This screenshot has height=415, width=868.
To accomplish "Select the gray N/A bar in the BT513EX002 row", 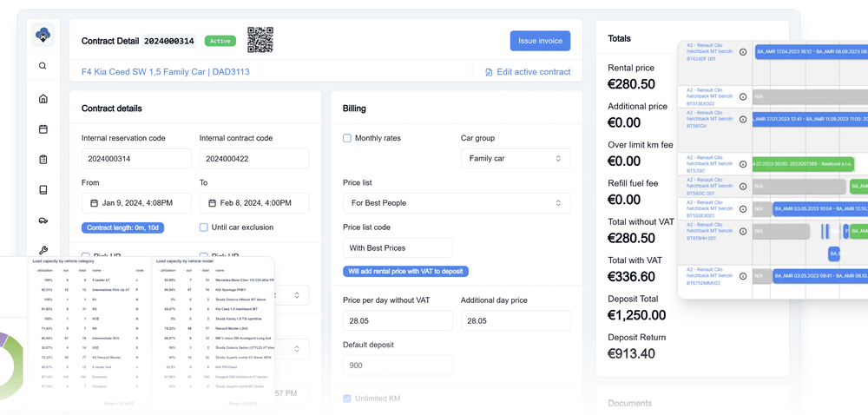I will (x=811, y=96).
